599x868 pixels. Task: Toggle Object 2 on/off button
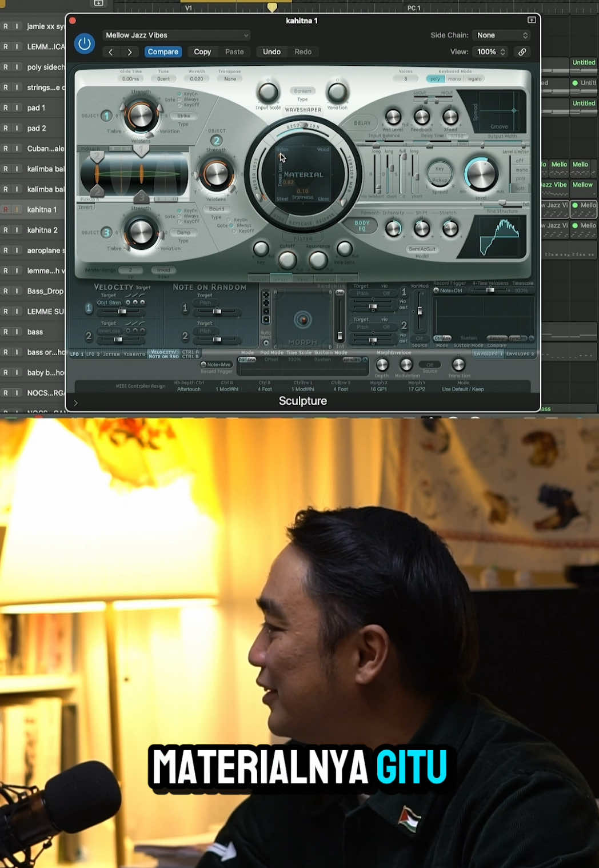coord(216,141)
